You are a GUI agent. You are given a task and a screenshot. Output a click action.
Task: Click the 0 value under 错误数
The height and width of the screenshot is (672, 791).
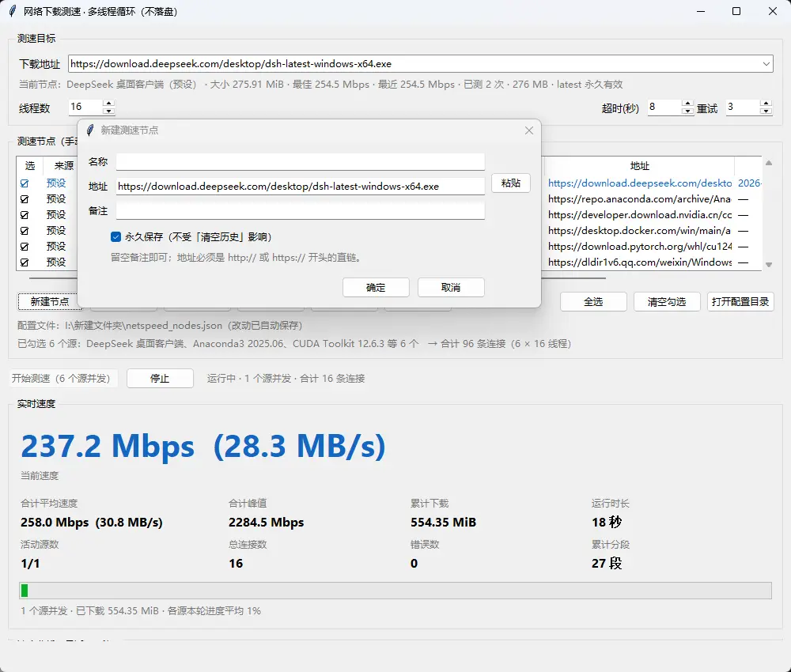coord(414,564)
